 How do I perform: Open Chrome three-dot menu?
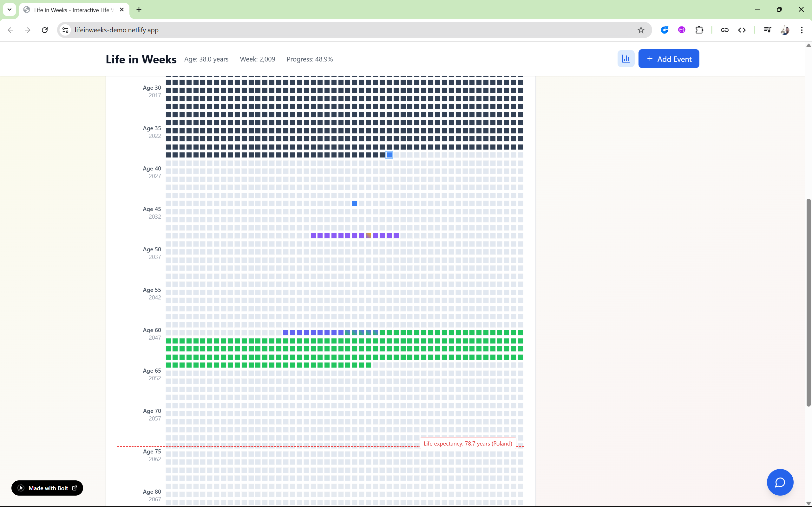click(x=802, y=30)
